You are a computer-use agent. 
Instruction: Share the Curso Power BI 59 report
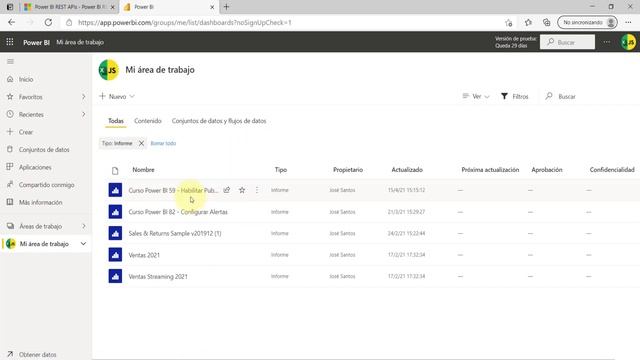(x=227, y=190)
